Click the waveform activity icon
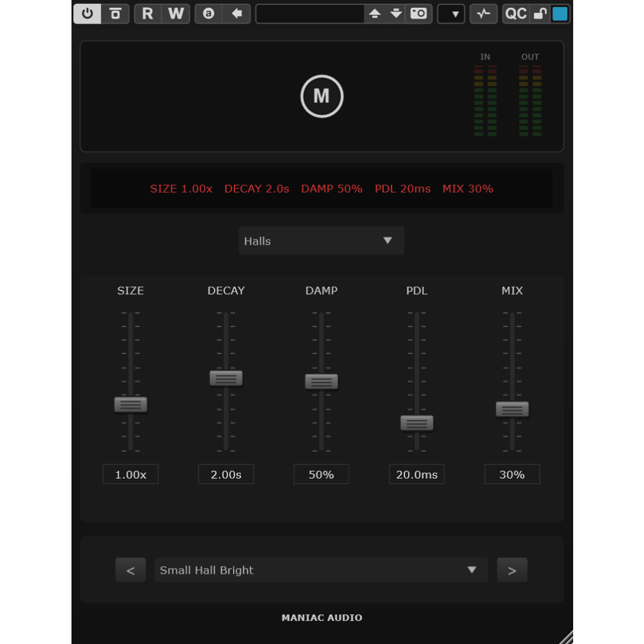This screenshot has height=644, width=644. (x=484, y=14)
